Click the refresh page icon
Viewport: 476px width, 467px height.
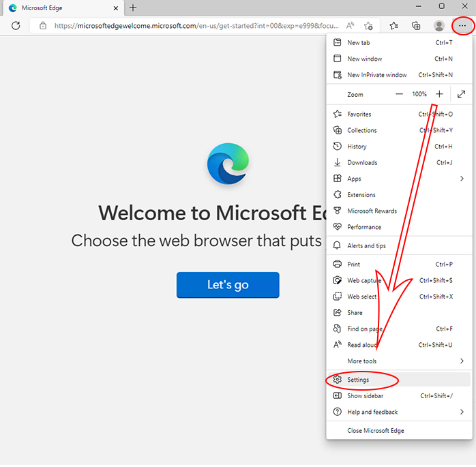coord(16,26)
